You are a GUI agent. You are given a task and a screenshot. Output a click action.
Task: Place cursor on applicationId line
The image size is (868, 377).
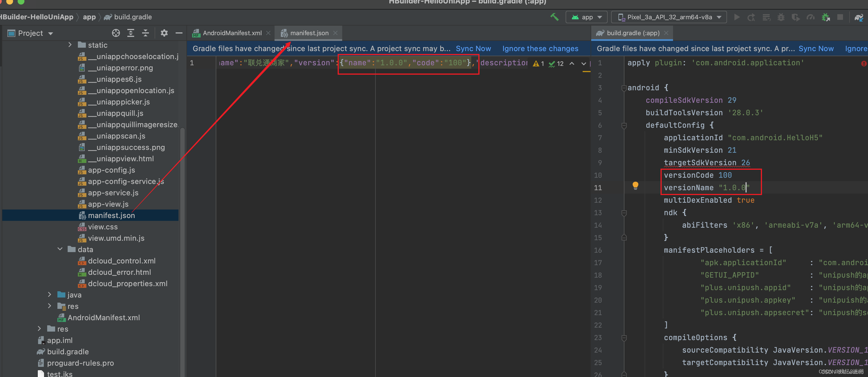pos(743,138)
